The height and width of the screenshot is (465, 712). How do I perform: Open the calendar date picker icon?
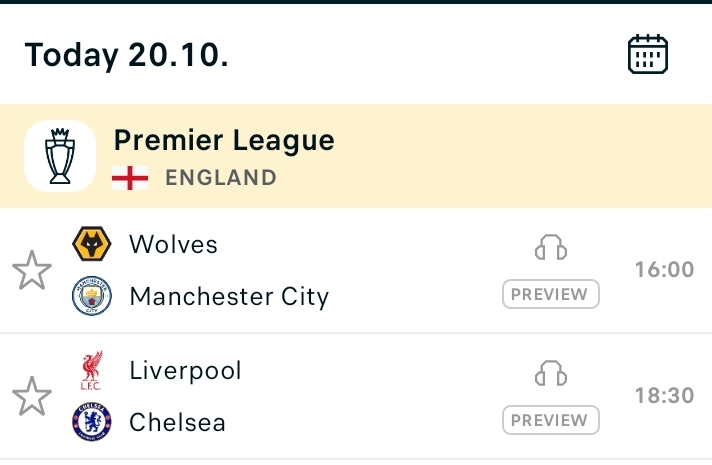click(648, 54)
